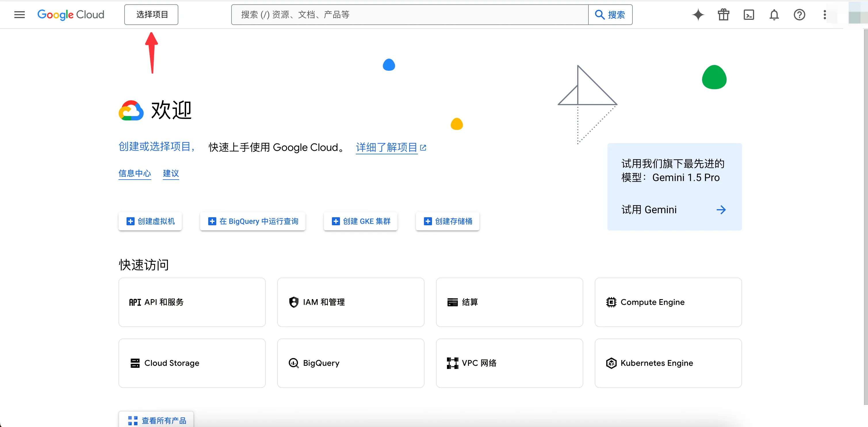Switch to the 信息中心 tab

tap(135, 174)
